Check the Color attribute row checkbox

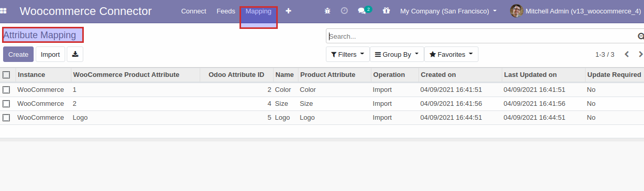(6, 90)
